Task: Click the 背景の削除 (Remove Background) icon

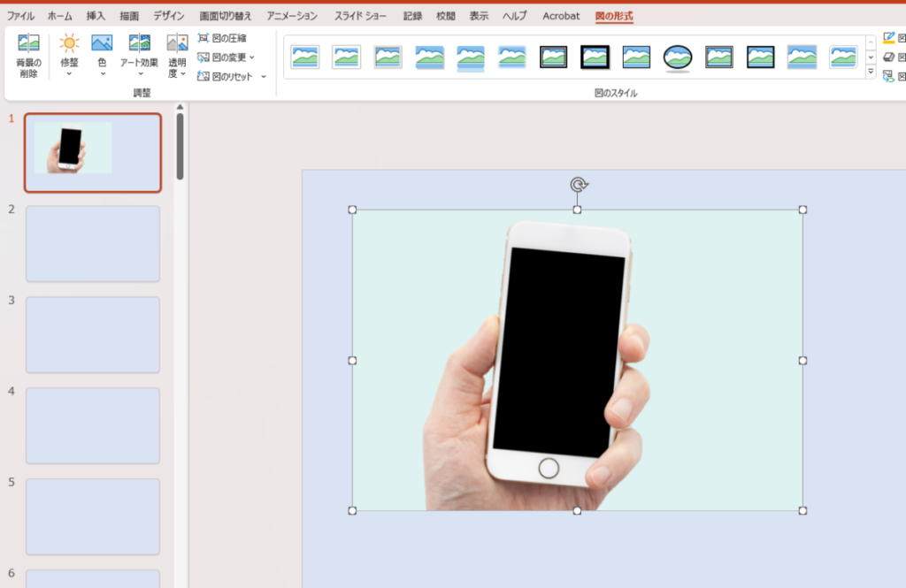Action: point(29,54)
